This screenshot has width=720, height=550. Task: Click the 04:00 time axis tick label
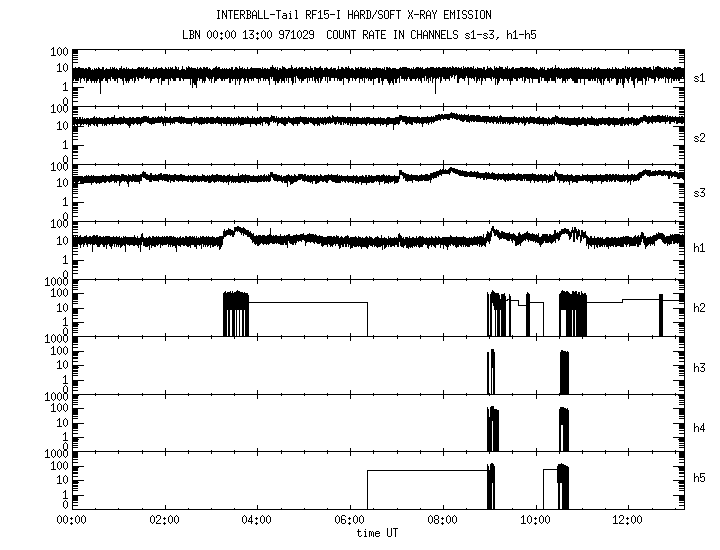(257, 521)
